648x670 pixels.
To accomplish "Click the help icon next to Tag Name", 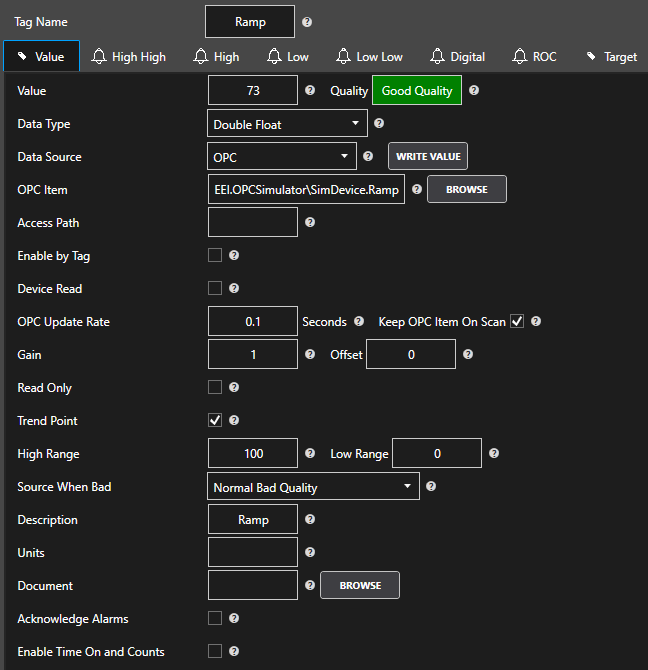I will (x=307, y=22).
